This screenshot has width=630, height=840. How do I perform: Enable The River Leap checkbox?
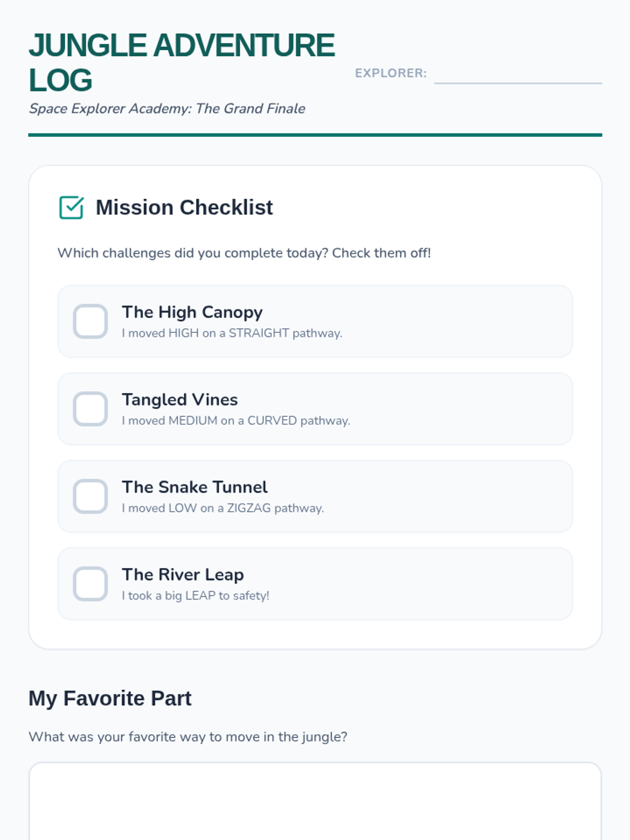click(90, 584)
